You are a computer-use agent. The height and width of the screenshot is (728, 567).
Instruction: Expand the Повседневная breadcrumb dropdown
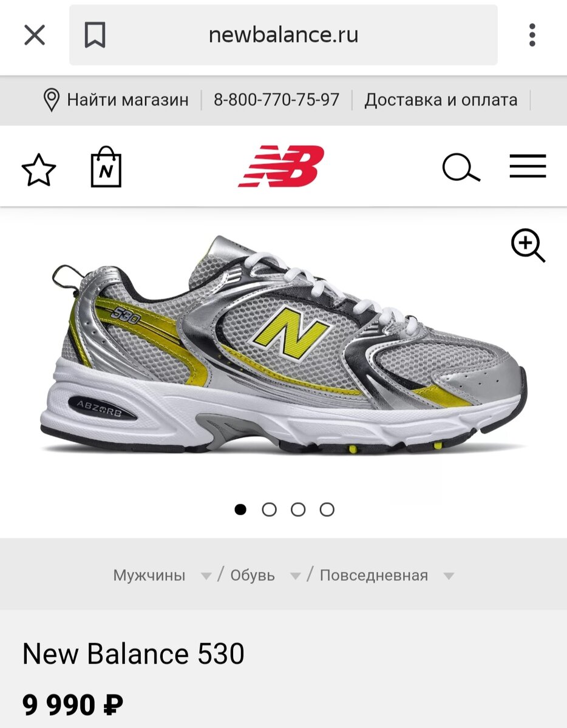pos(449,576)
